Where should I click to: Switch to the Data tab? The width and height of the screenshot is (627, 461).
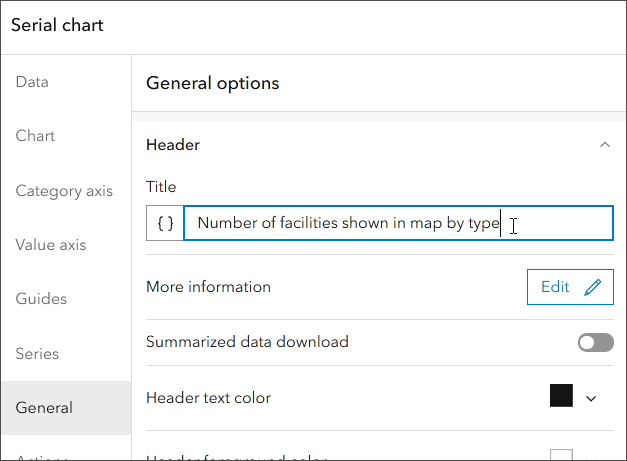pyautogui.click(x=32, y=82)
